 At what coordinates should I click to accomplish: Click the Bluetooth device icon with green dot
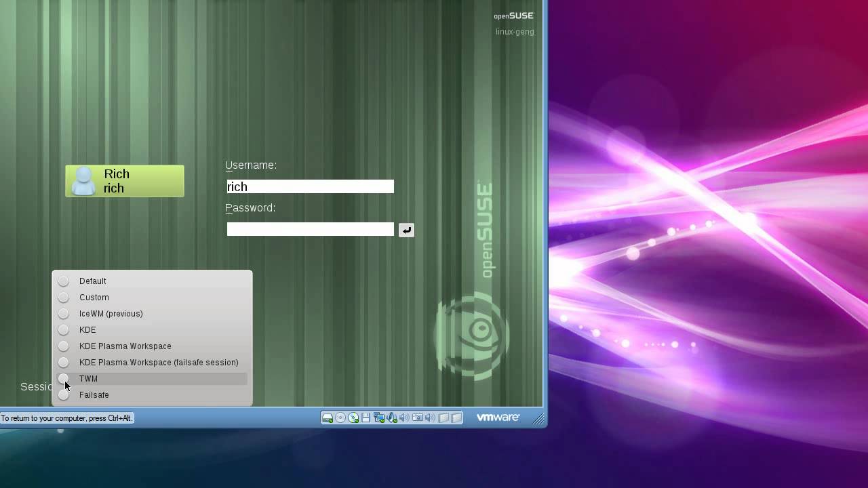(x=392, y=418)
